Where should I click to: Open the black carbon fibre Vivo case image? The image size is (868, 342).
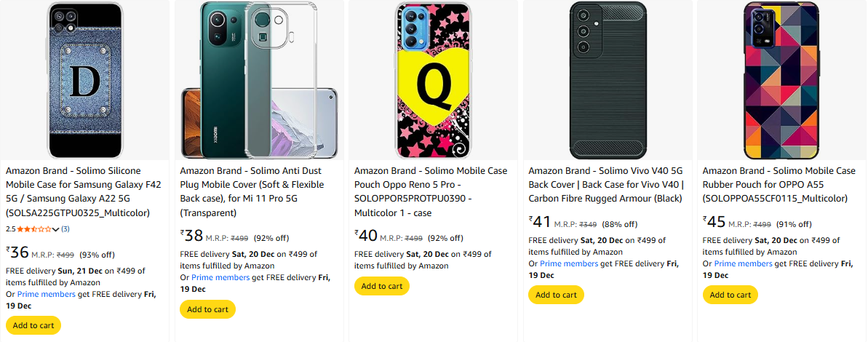(x=607, y=79)
